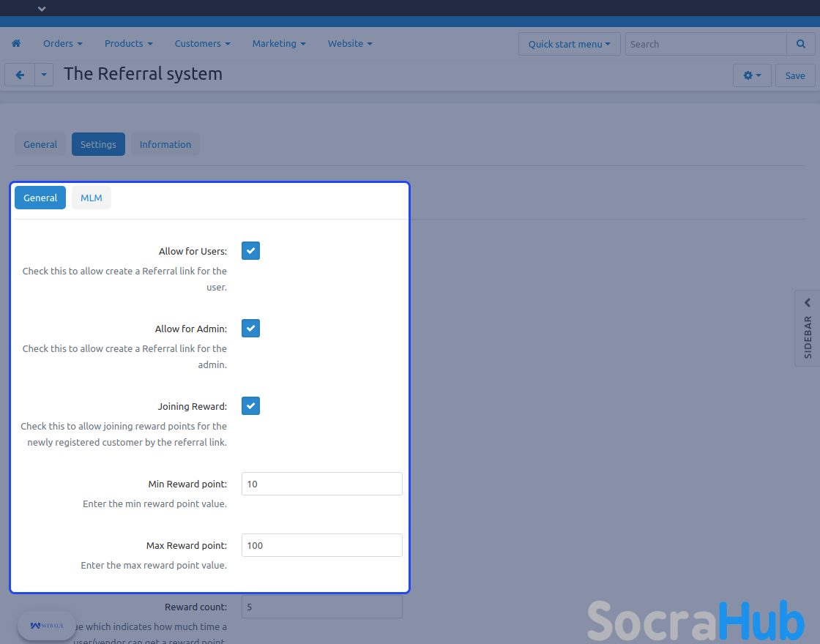Click the home icon in navigation bar
This screenshot has height=644, width=820.
(16, 44)
